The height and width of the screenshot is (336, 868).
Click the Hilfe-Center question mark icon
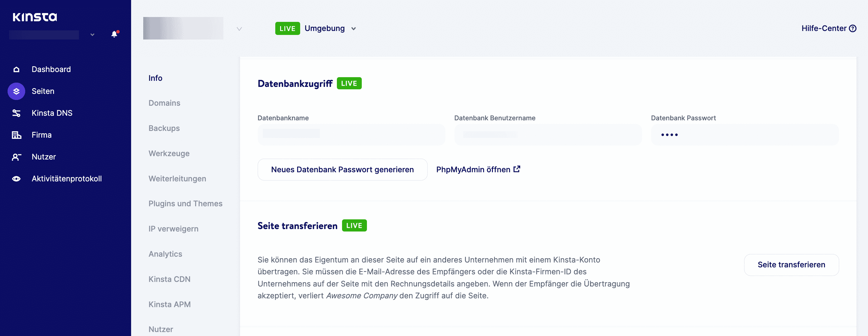[853, 28]
